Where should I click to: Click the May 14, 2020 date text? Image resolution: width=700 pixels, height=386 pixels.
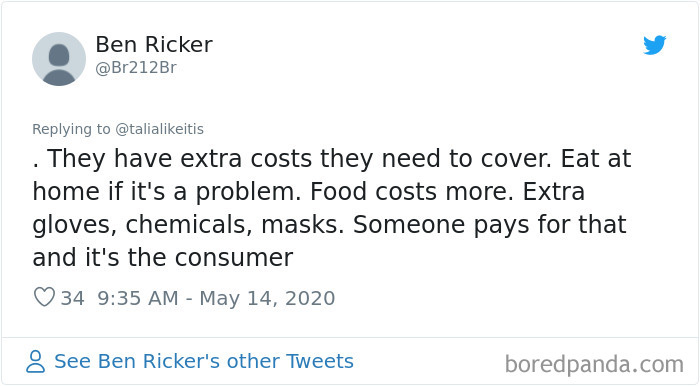click(x=267, y=298)
